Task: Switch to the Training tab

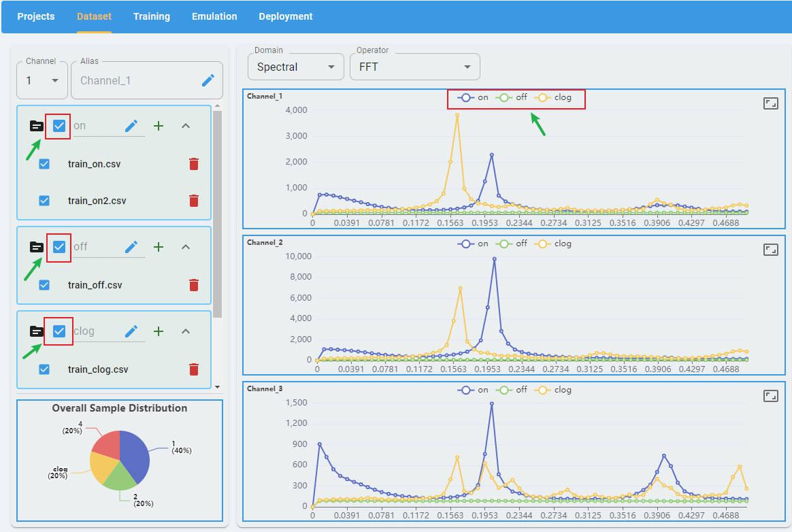Action: pyautogui.click(x=152, y=16)
